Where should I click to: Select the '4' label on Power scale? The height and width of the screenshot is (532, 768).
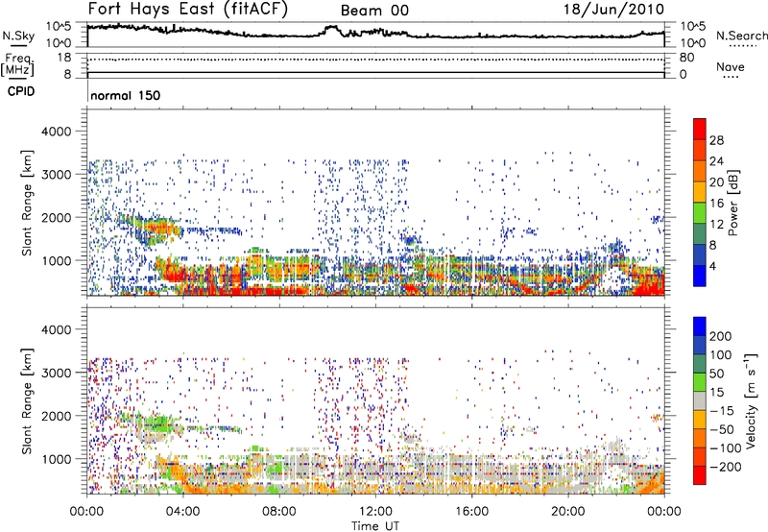[712, 266]
